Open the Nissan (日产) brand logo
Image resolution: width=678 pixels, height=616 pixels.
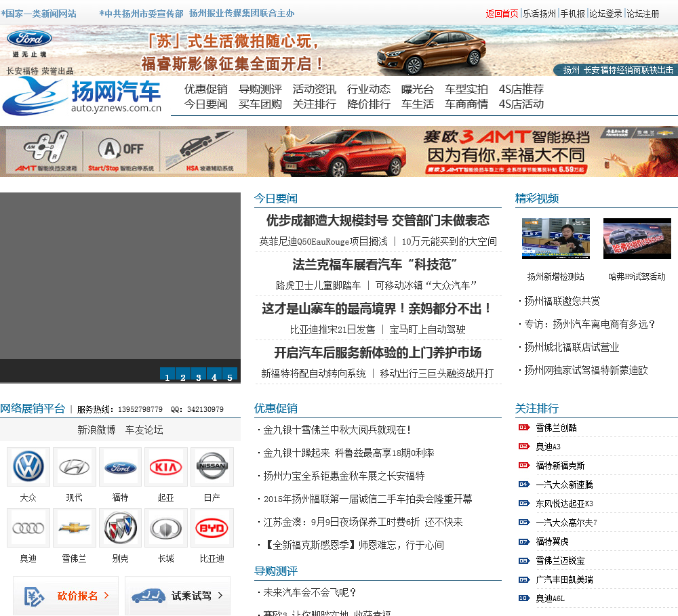[x=212, y=467]
